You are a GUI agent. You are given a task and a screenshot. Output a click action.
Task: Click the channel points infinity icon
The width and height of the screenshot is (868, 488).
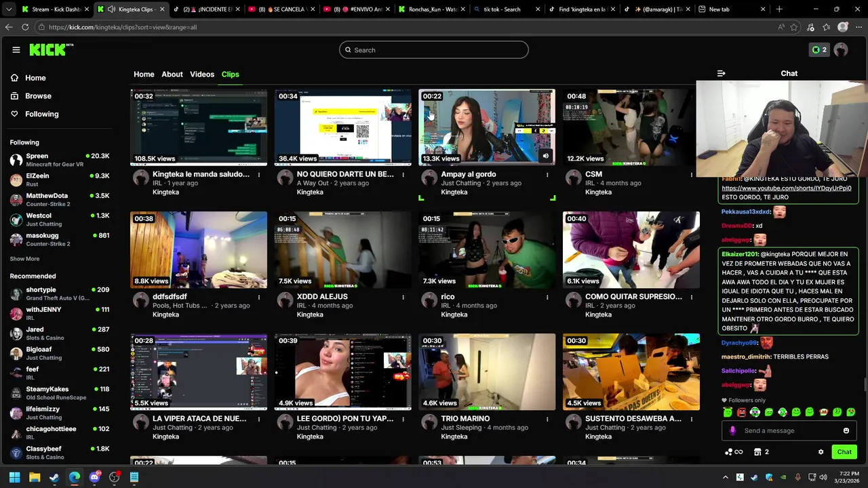coord(734,452)
